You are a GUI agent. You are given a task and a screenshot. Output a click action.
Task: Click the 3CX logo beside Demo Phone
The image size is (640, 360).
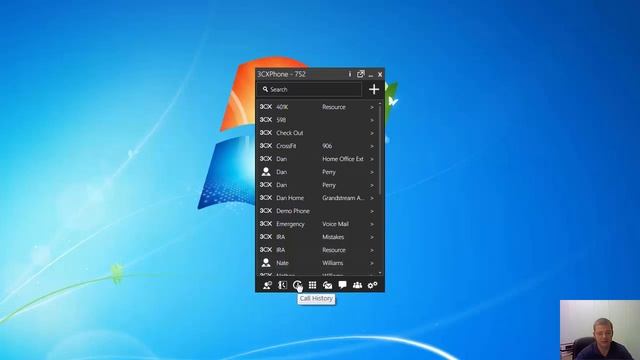pyautogui.click(x=266, y=211)
